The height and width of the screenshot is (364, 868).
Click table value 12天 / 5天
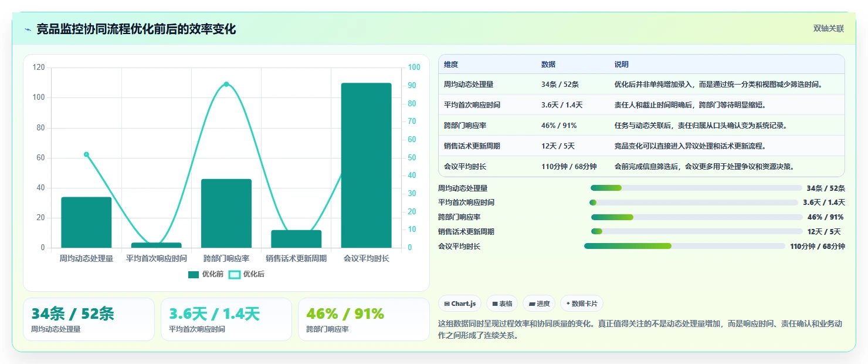tap(558, 146)
